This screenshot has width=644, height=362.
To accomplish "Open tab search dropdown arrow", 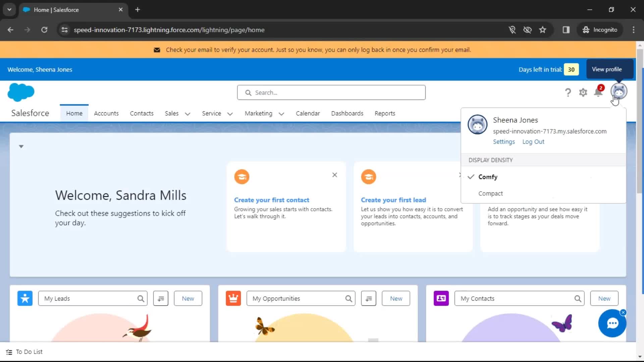I will click(x=9, y=10).
